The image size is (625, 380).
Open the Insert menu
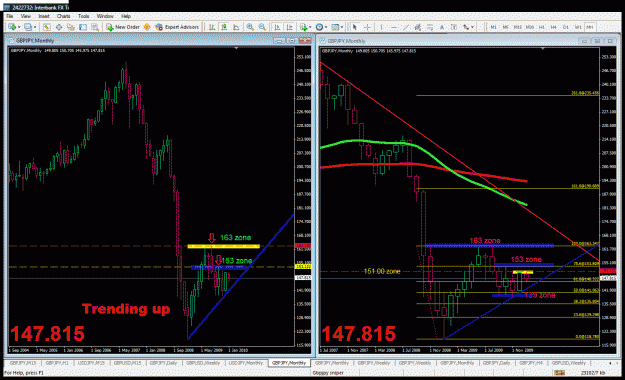point(44,16)
